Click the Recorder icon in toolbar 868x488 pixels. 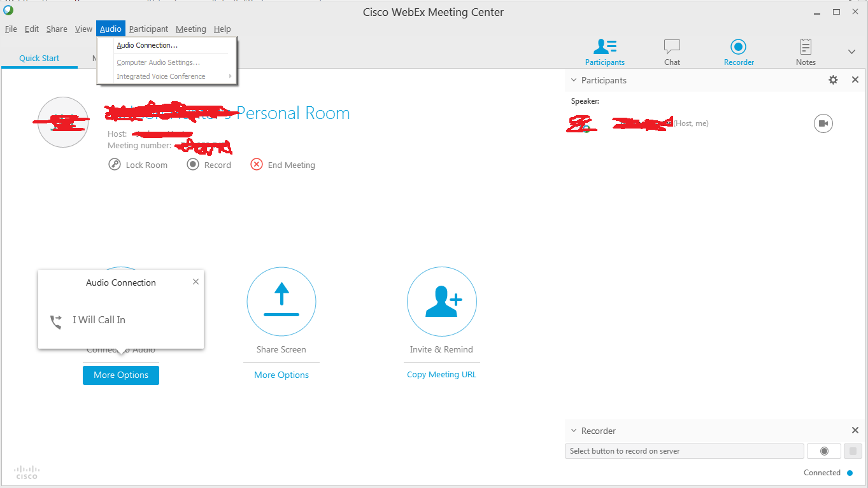[739, 48]
